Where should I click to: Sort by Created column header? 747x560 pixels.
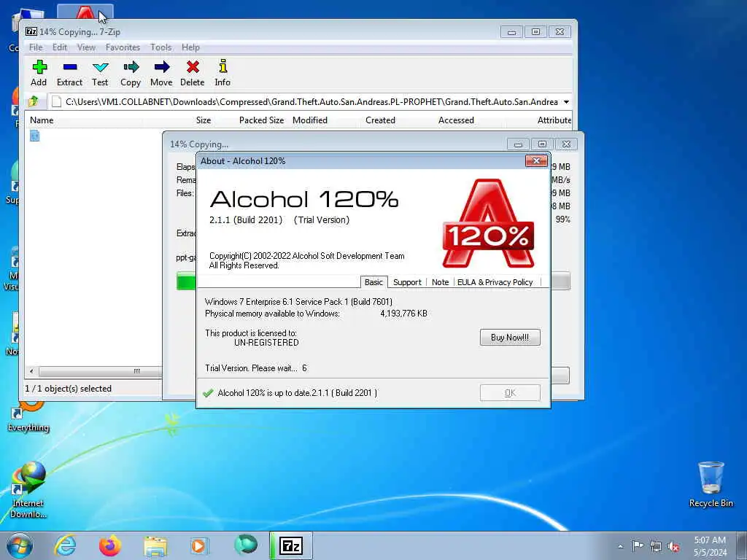[380, 120]
